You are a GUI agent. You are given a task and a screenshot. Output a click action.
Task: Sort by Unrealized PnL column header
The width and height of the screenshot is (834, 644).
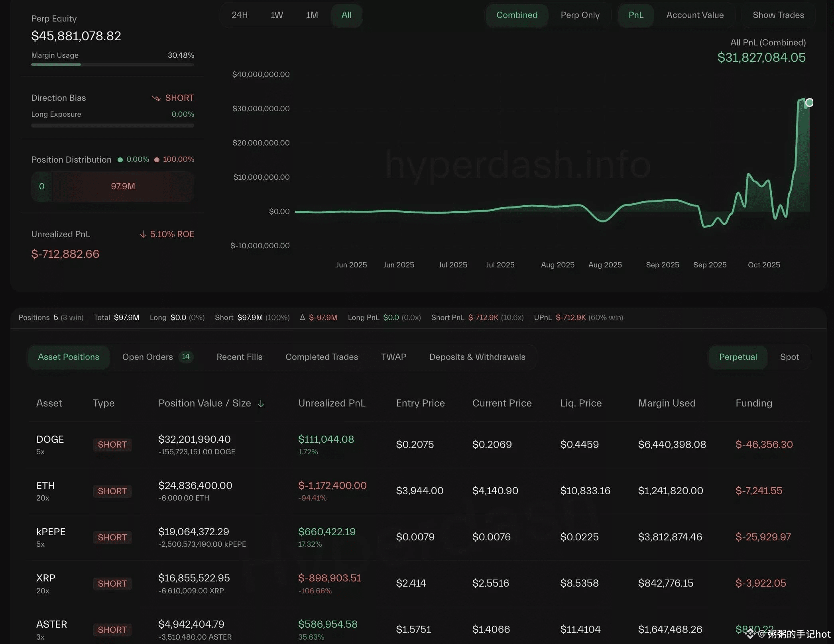[x=331, y=403]
